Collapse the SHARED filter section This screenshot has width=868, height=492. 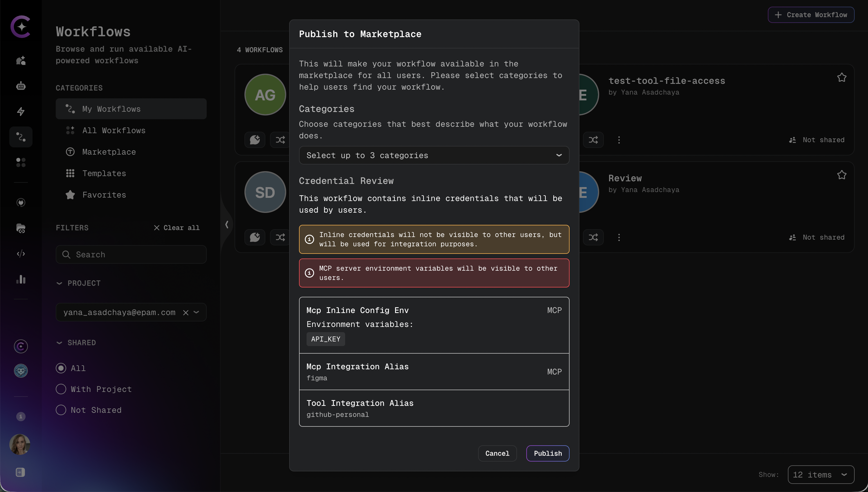(x=59, y=343)
